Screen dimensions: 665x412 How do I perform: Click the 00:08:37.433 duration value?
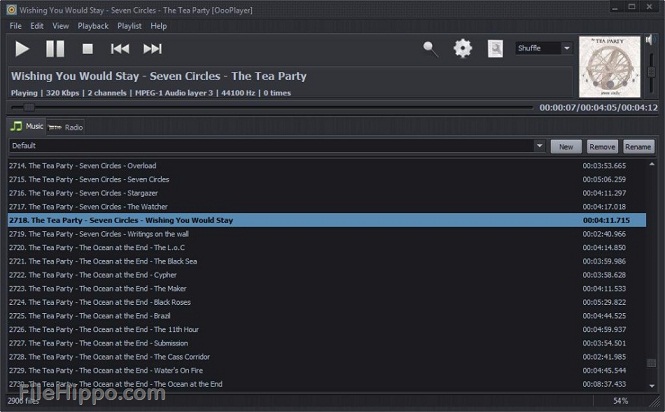604,384
